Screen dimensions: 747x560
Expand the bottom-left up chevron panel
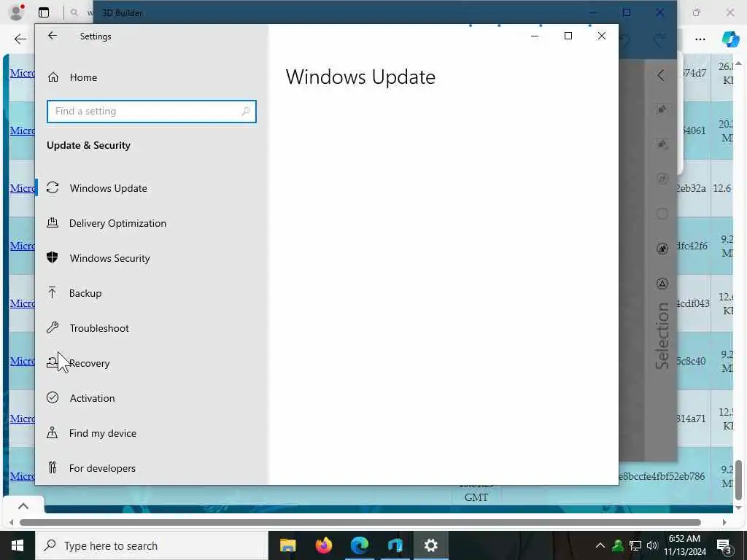(x=23, y=506)
